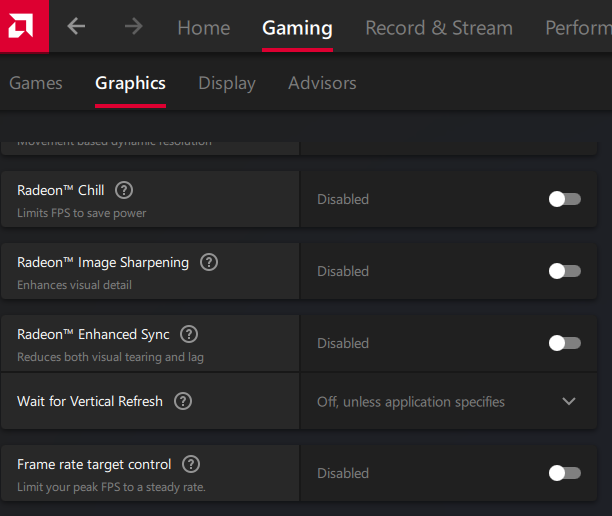Image resolution: width=612 pixels, height=516 pixels.
Task: Click the Radeon Enhanced Sync label
Action: [93, 335]
